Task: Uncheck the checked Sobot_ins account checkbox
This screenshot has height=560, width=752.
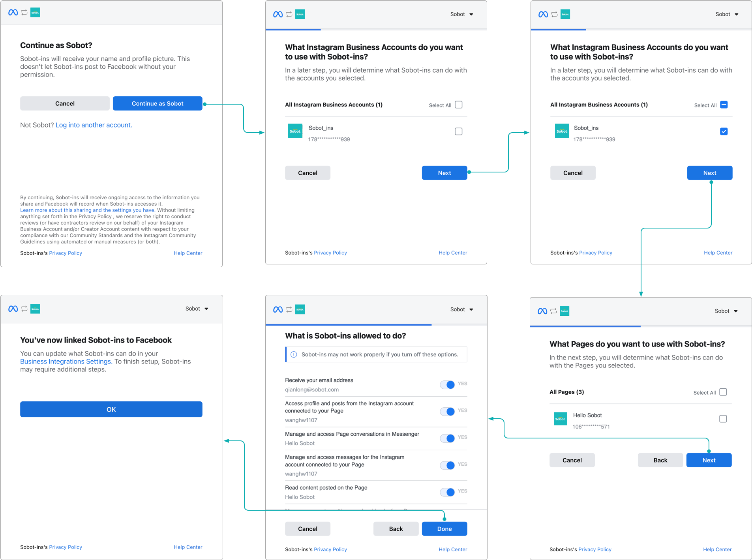Action: [x=724, y=131]
